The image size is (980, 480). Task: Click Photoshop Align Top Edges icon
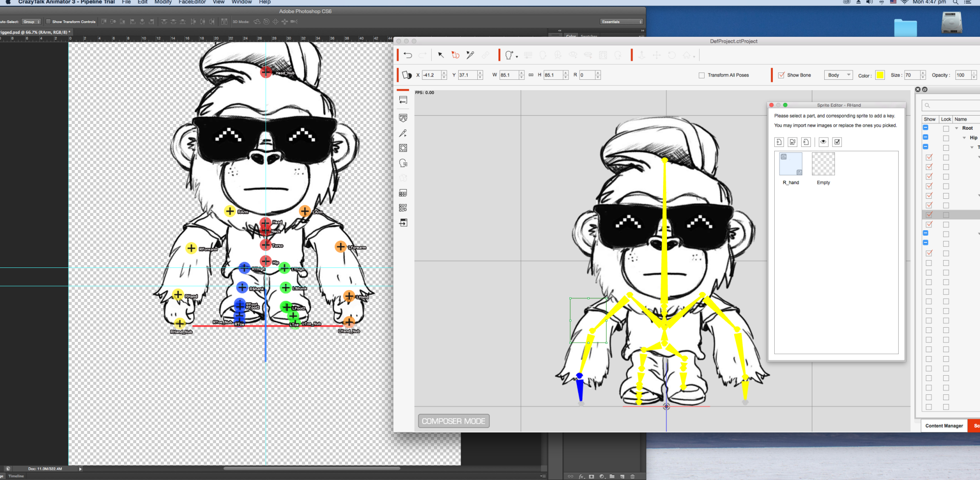click(x=104, y=22)
